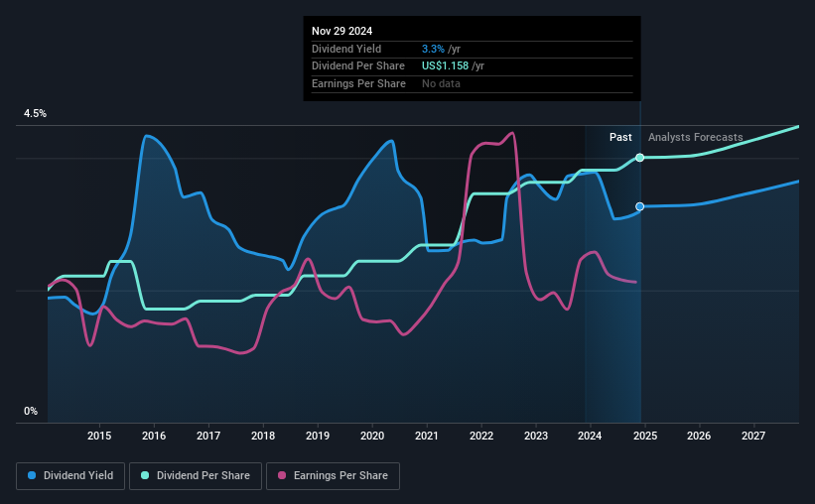Image resolution: width=815 pixels, height=504 pixels.
Task: Click the Nov 29 2024 tooltip date
Action: coord(342,31)
